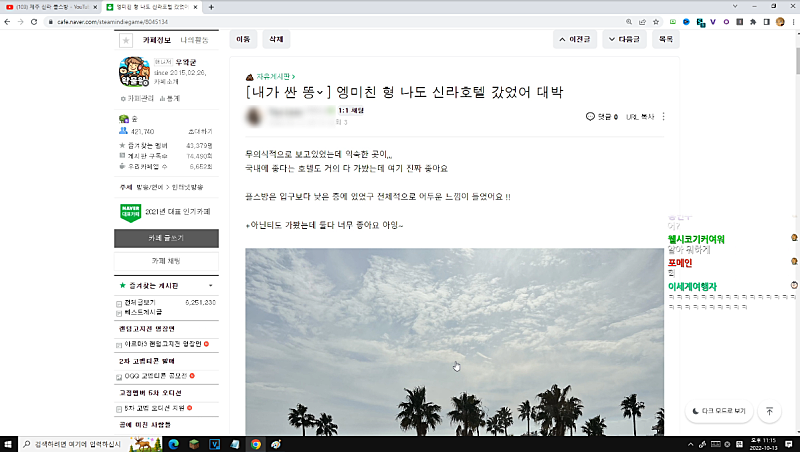Click the cafe profile character image
800x452 pixels.
pos(134,71)
